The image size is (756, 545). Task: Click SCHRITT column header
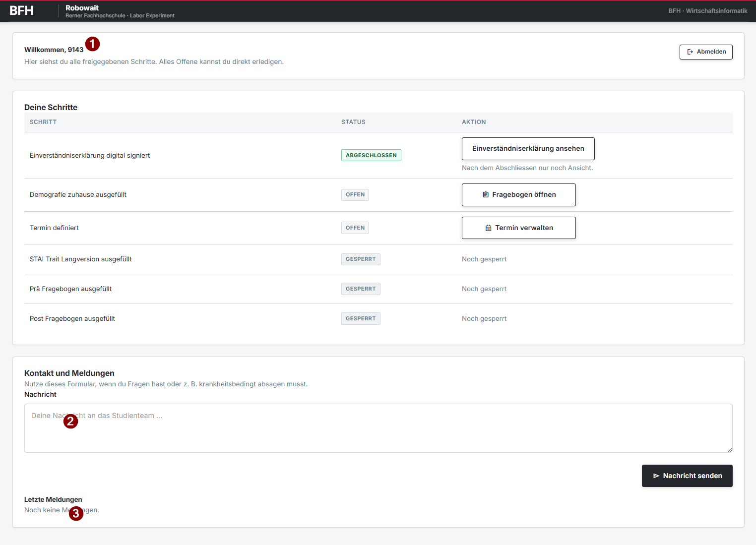pos(43,122)
